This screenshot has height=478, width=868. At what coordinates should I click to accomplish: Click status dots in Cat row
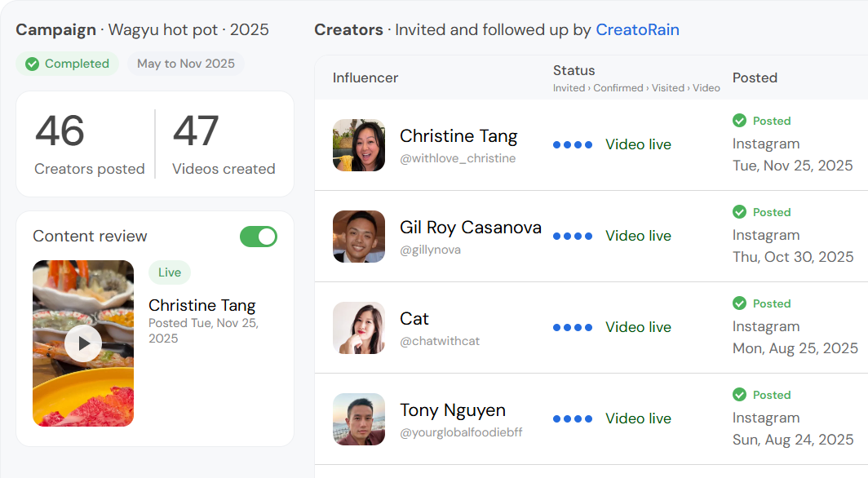tap(573, 328)
